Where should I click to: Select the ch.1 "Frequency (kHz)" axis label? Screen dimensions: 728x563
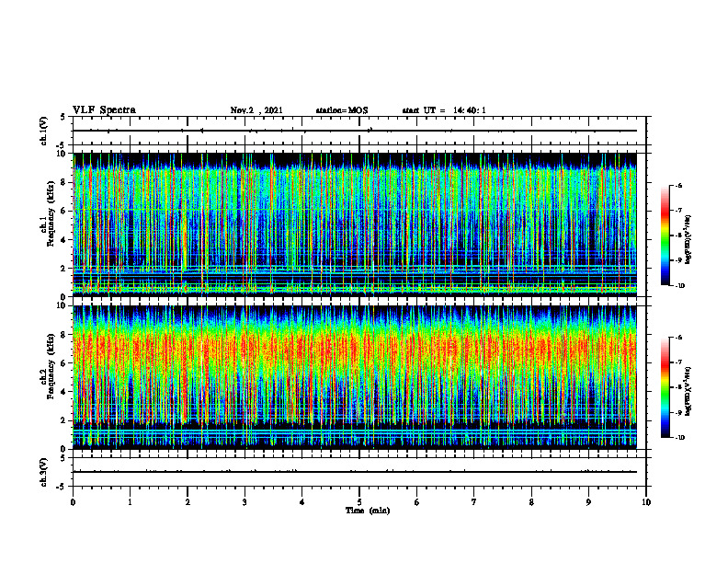pos(51,213)
